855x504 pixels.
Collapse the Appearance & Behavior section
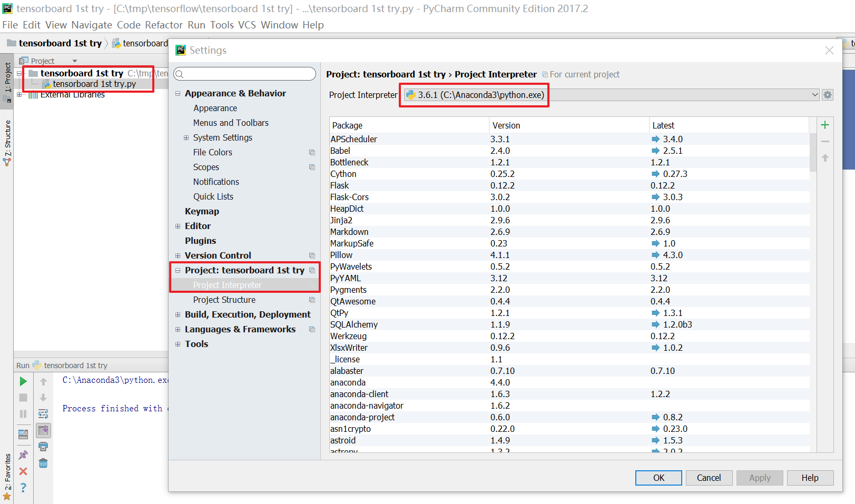(x=178, y=93)
